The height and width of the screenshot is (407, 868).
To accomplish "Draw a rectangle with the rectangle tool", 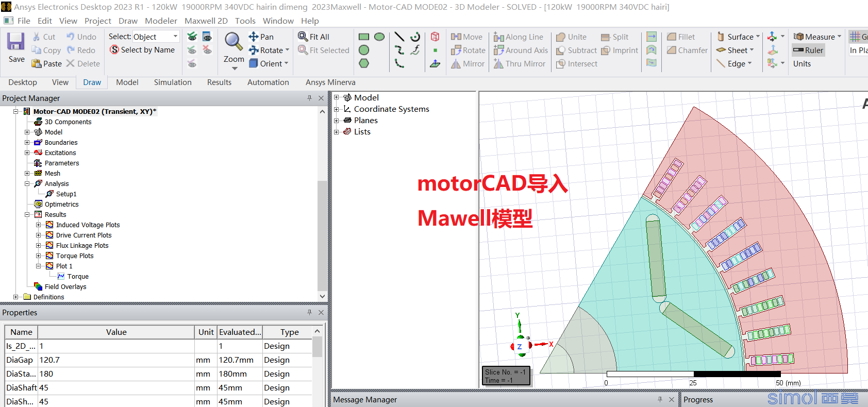I will 364,37.
